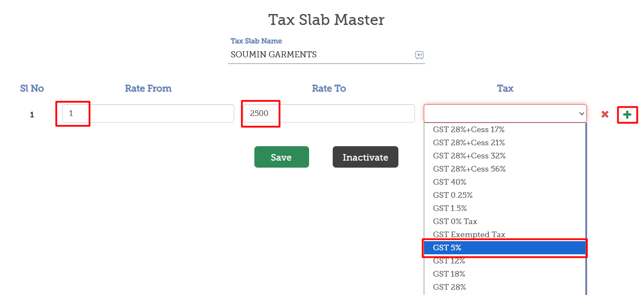
Task: Focus the Rate To input field
Action: [x=328, y=113]
